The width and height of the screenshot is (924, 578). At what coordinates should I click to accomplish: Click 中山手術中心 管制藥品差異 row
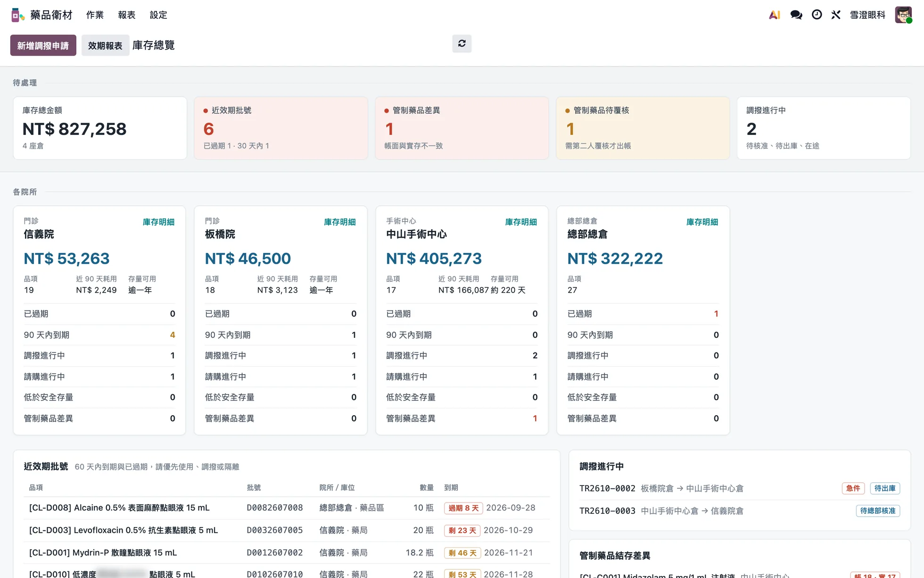point(462,419)
